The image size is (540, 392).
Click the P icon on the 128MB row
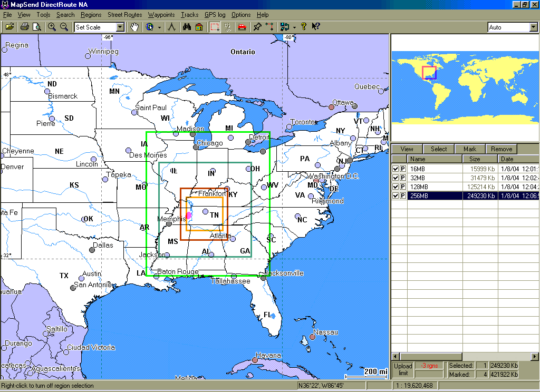tap(402, 187)
